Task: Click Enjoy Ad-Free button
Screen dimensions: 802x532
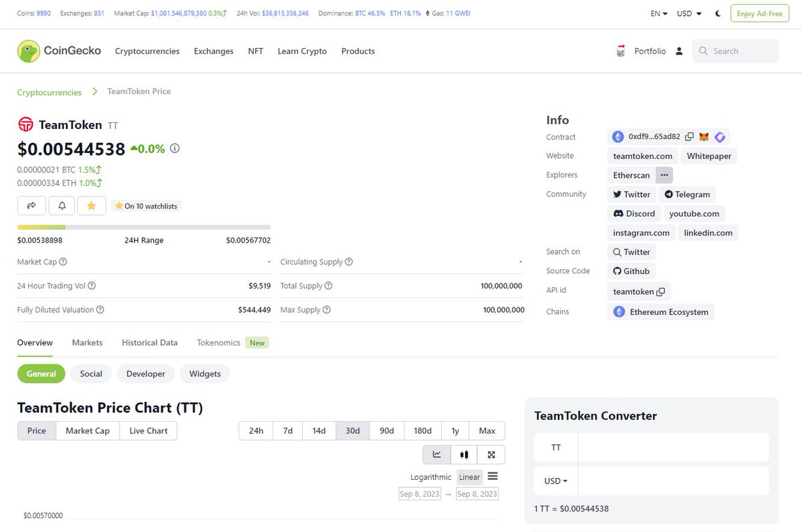Action: 760,13
